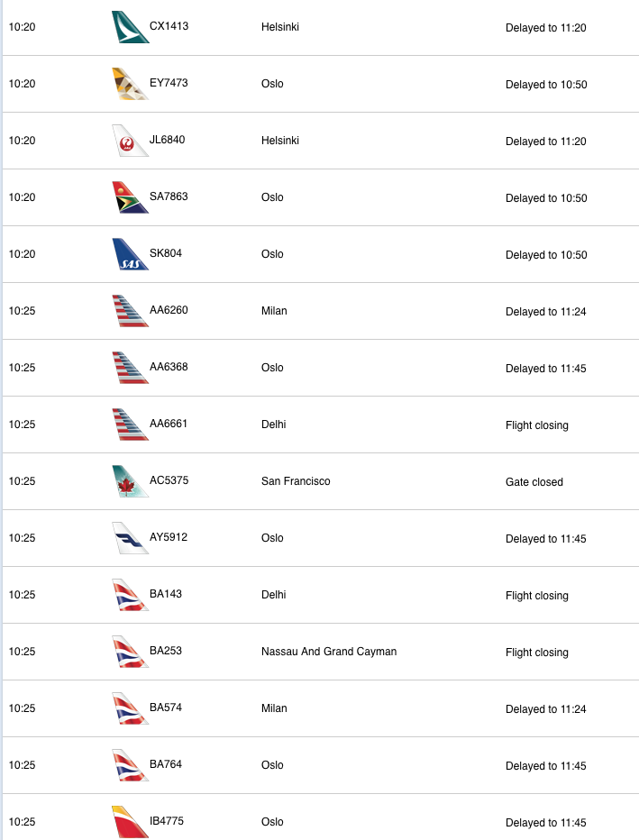Click the Finnair tail logo for AY5912

[130, 538]
